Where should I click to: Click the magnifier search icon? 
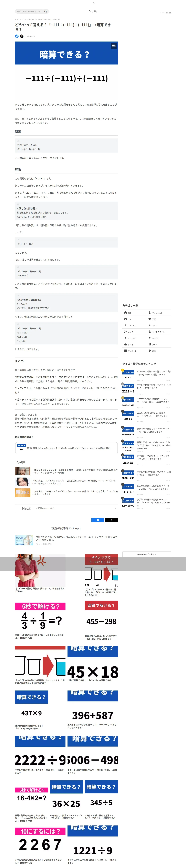tap(46, 11)
